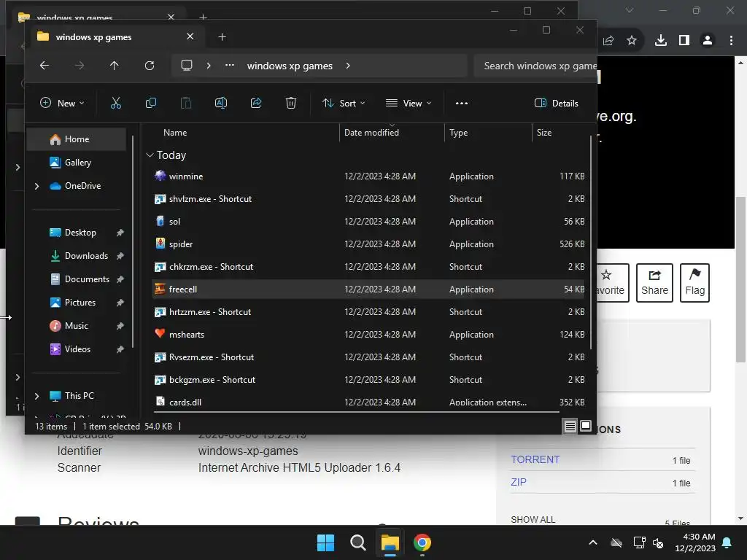Add a new Explorer tab

pos(222,36)
